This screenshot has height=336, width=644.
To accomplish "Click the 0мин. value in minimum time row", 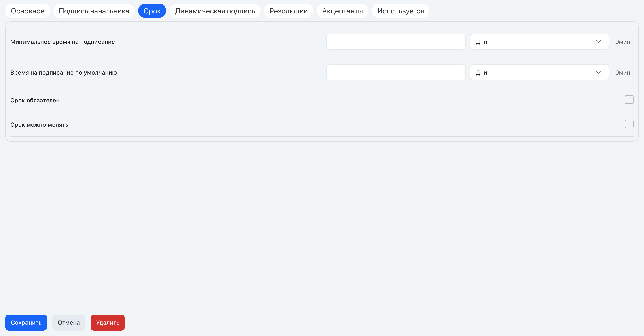I will [623, 42].
